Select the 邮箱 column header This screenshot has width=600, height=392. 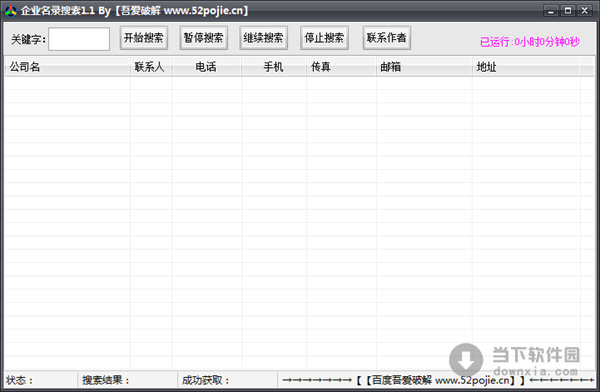point(424,67)
